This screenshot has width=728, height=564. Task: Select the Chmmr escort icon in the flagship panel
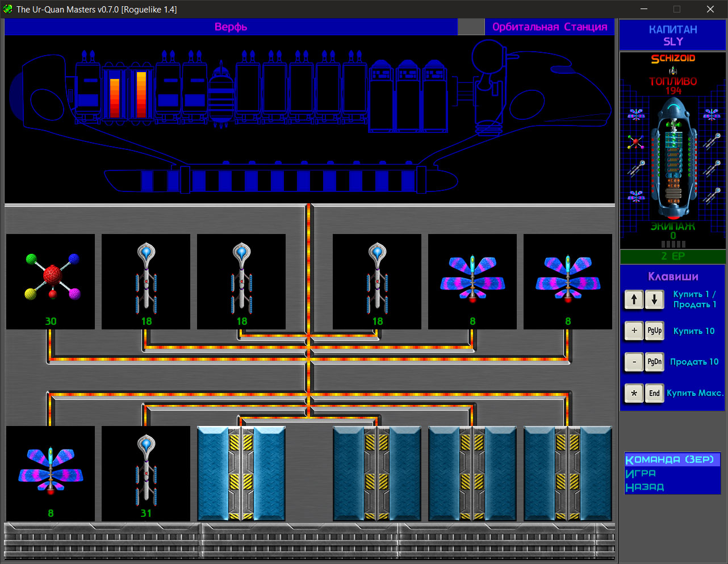click(635, 142)
